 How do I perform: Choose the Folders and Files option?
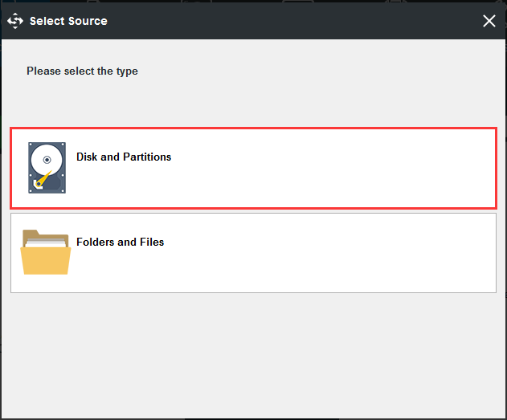[x=254, y=253]
